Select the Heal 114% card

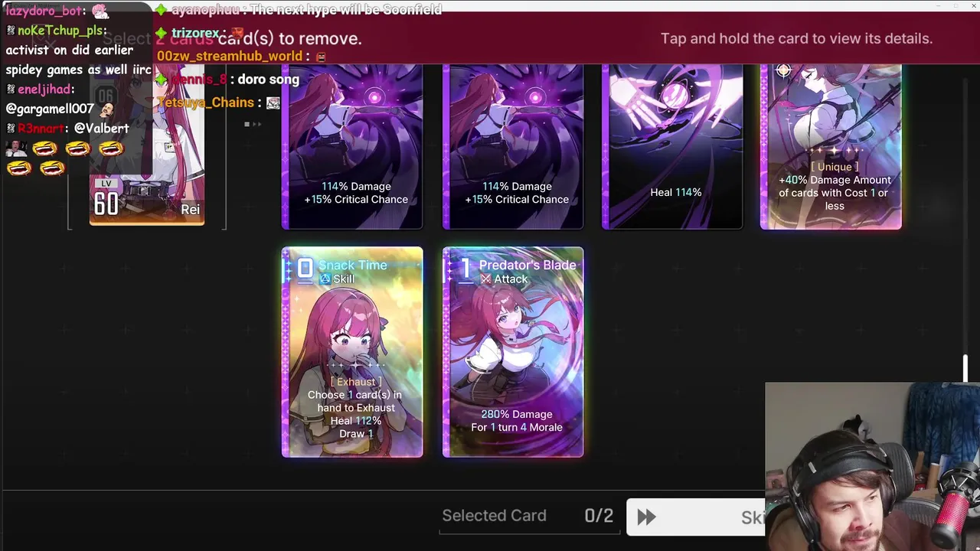pyautogui.click(x=672, y=146)
